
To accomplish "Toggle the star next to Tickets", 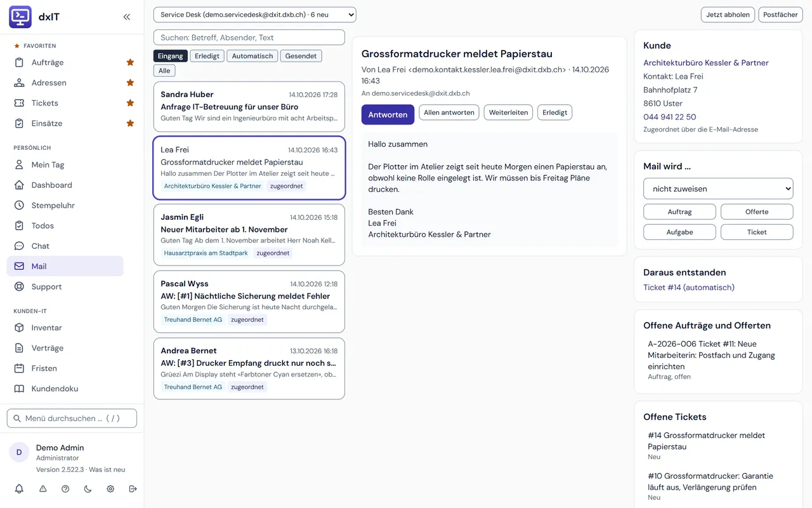I will [130, 103].
